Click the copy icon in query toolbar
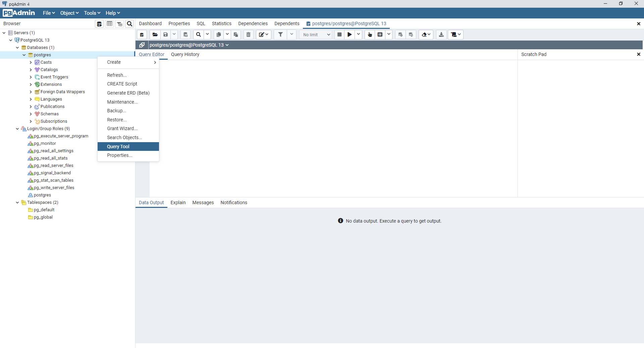This screenshot has height=348, width=644. tap(219, 35)
